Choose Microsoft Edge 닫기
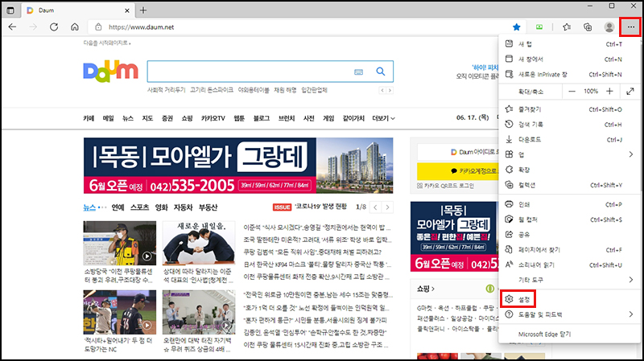 click(x=569, y=334)
